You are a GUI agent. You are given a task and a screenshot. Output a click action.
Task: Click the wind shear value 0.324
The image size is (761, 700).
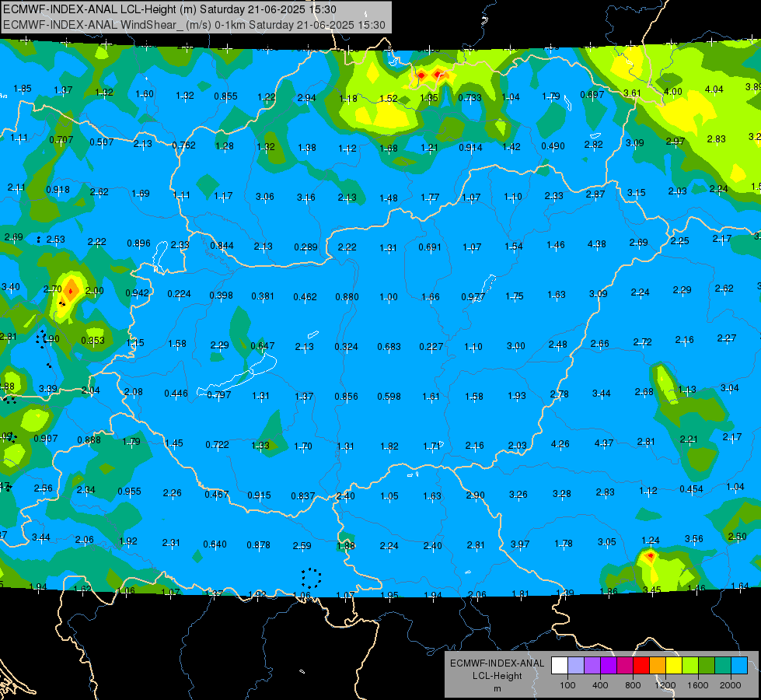tap(346, 346)
